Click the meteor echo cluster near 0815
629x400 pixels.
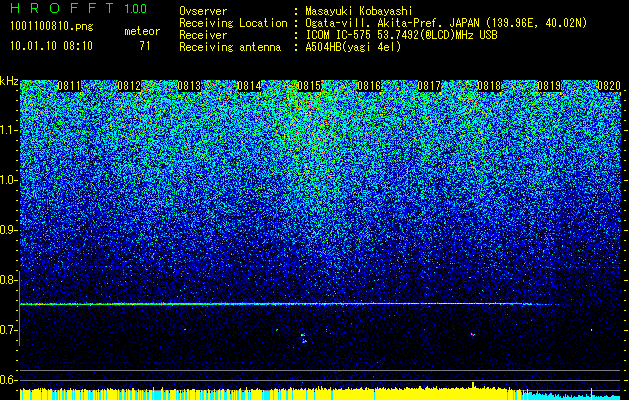click(303, 338)
